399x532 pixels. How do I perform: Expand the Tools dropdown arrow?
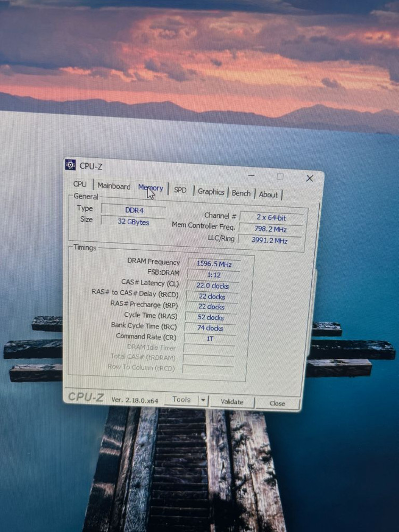(x=203, y=400)
